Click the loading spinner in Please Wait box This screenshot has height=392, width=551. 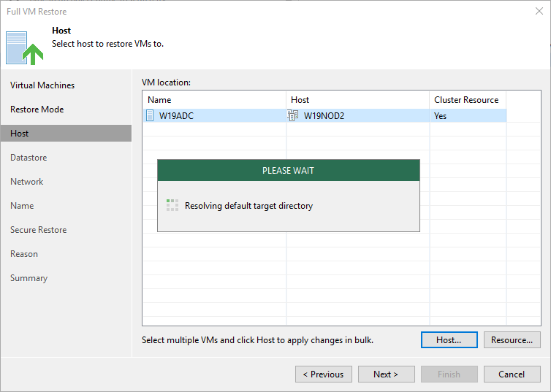(172, 205)
